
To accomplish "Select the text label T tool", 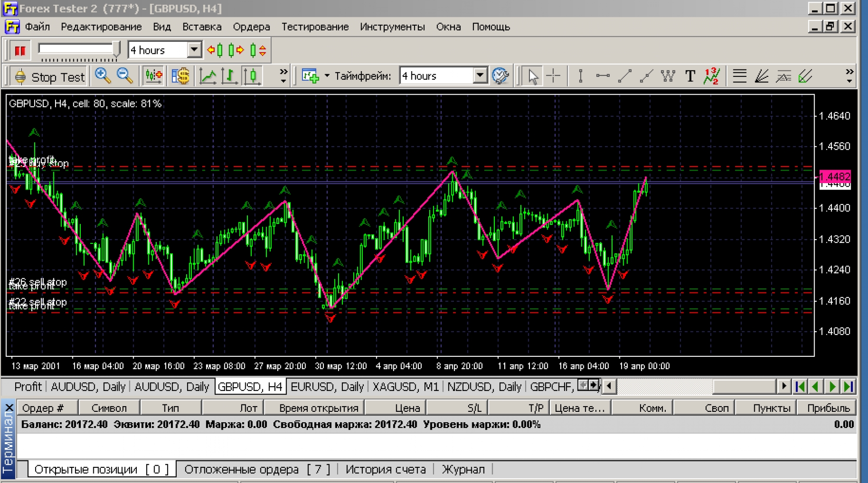I will 690,76.
